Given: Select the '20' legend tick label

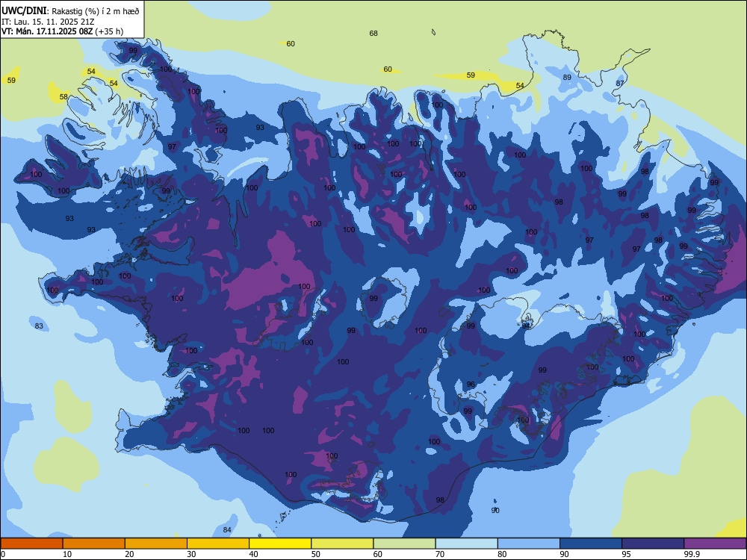Looking at the screenshot, I should point(129,554).
